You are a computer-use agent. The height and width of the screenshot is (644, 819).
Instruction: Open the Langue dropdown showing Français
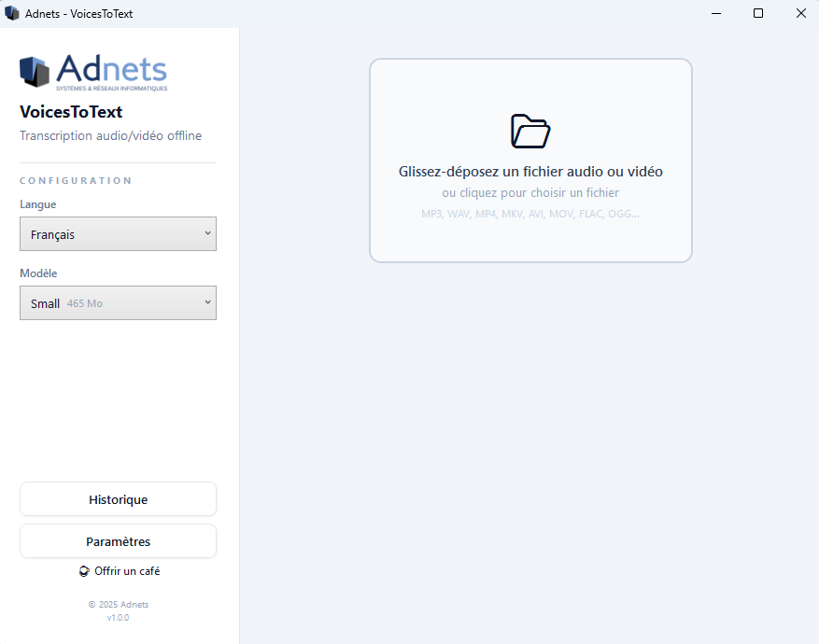click(x=118, y=234)
